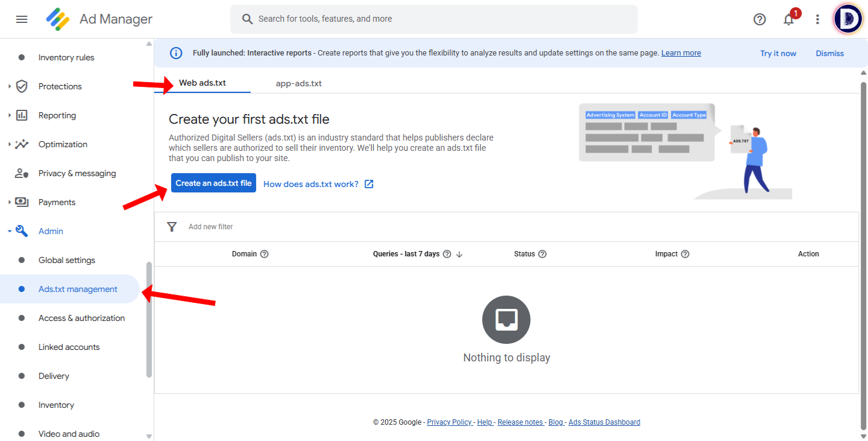Click the Domain column help icon
868x441 pixels.
click(264, 254)
